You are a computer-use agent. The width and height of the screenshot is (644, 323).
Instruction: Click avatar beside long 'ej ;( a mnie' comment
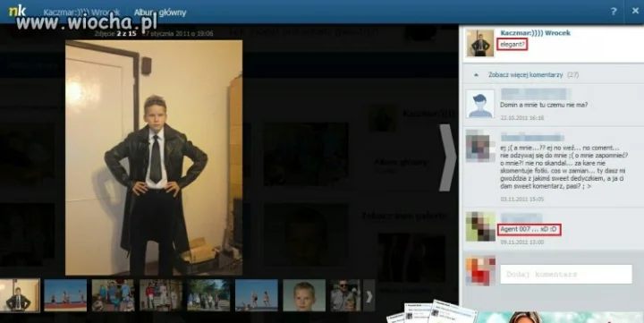[x=479, y=145]
